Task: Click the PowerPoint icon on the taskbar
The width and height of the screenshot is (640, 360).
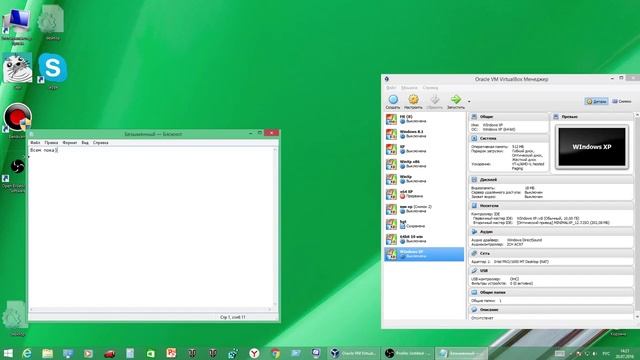Action: click(171, 353)
